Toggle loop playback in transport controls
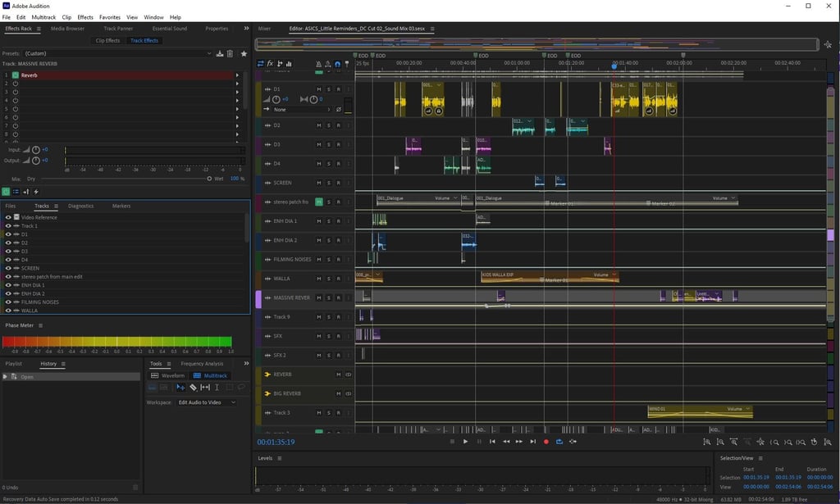This screenshot has width=840, height=504. (559, 442)
